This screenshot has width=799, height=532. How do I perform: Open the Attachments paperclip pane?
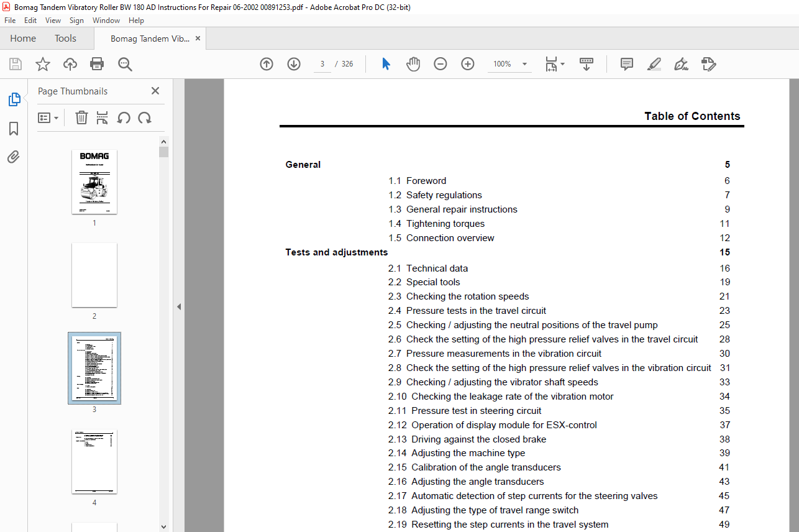coord(14,157)
